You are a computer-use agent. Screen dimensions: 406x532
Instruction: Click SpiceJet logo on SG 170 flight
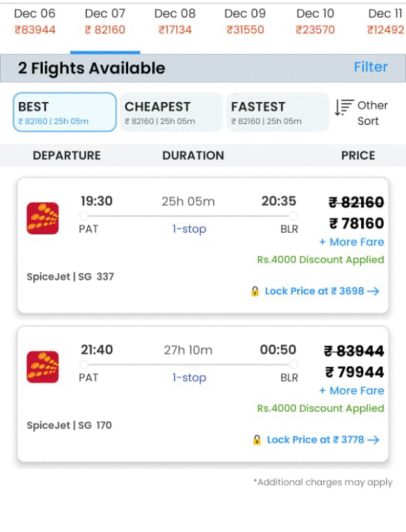[x=43, y=367]
